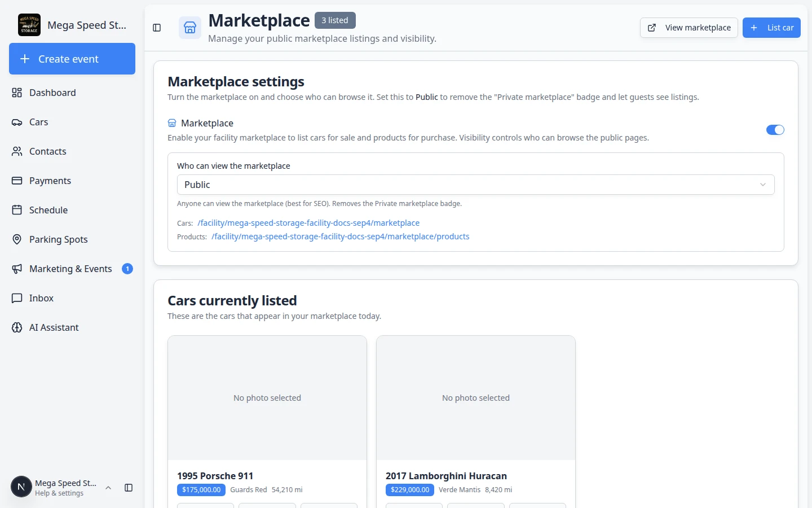812x508 pixels.
Task: Click the Marketing & Events megaphone icon
Action: pos(17,269)
